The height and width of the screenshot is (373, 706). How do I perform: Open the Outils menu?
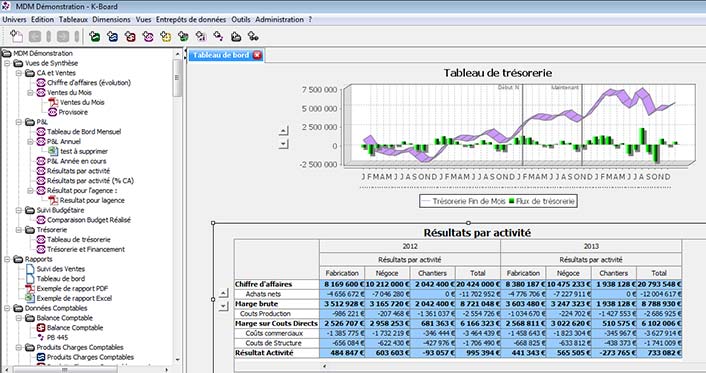coord(241,19)
